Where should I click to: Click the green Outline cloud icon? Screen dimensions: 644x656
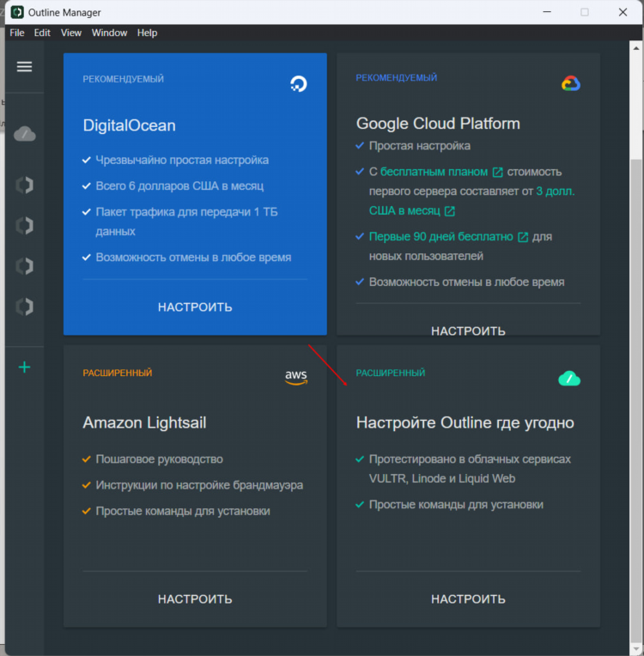569,378
